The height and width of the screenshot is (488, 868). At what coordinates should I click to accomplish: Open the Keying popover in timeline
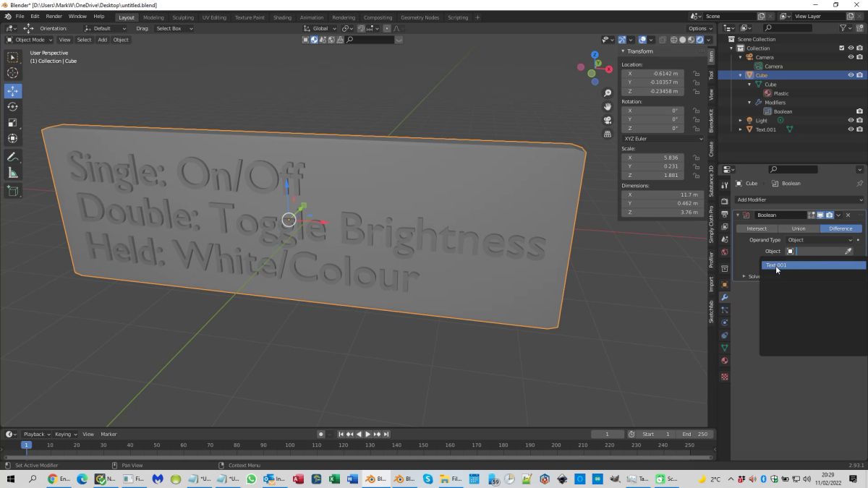(65, 434)
